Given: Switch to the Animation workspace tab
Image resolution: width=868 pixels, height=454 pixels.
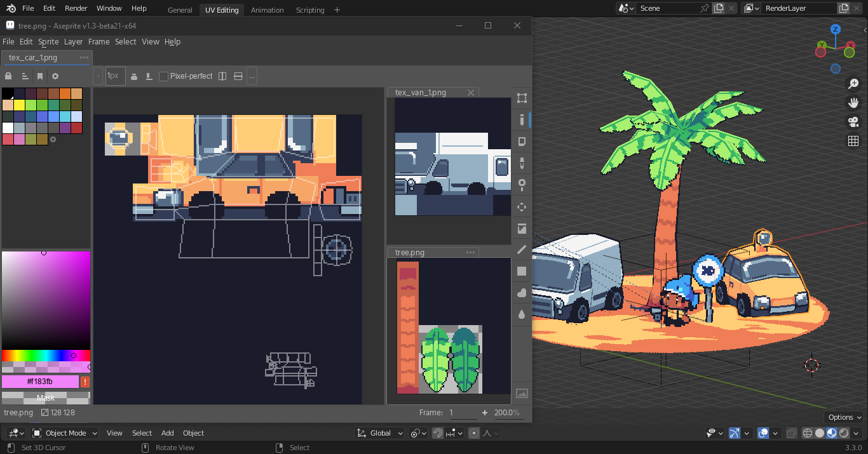Looking at the screenshot, I should (x=267, y=10).
